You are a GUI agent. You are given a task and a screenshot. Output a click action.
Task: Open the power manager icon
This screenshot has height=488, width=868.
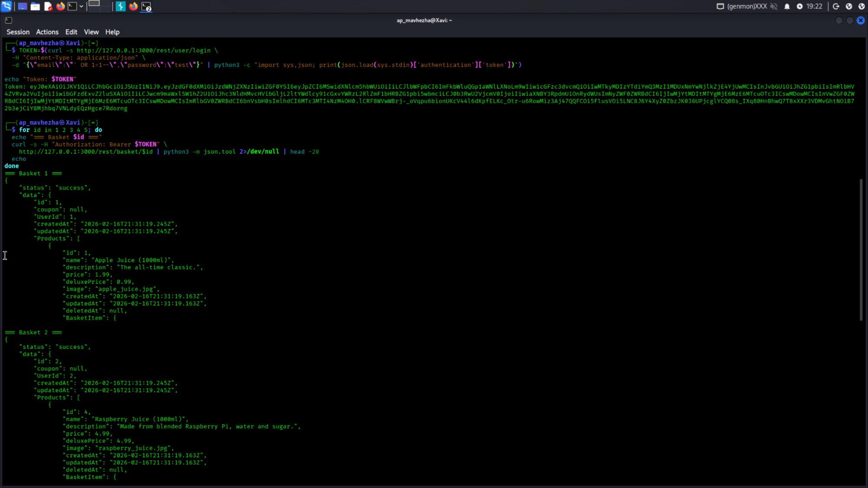(x=799, y=6)
